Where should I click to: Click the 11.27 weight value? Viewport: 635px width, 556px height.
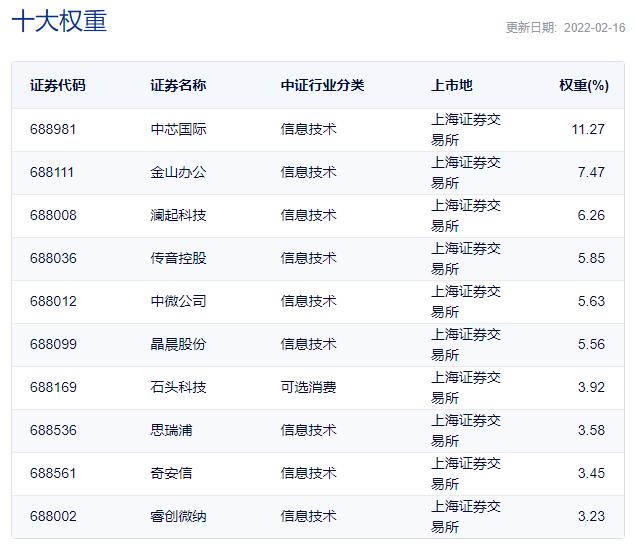coord(587,130)
